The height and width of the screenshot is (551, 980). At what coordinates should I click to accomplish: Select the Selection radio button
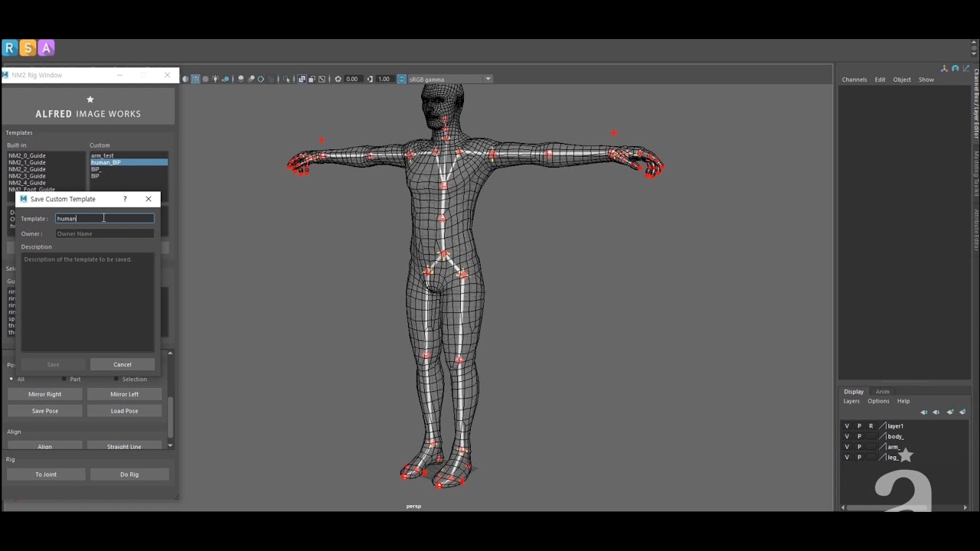116,379
